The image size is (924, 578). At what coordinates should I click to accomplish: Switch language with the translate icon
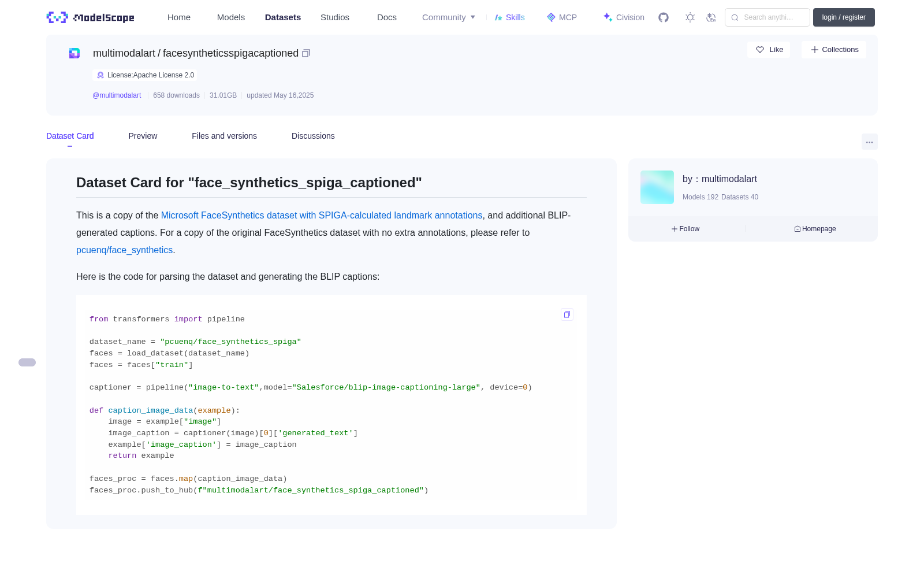tap(711, 17)
